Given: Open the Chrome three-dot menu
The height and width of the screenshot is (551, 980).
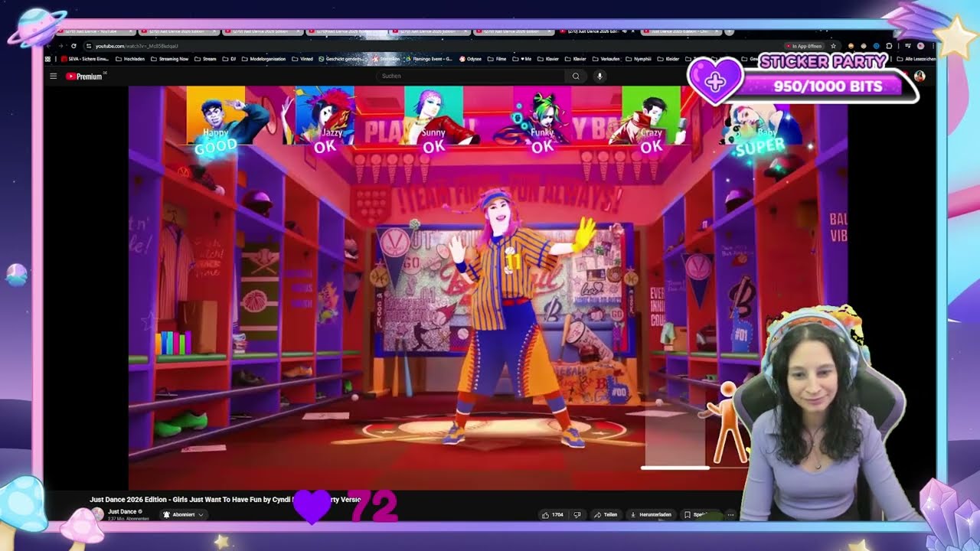Looking at the screenshot, I should pos(933,46).
